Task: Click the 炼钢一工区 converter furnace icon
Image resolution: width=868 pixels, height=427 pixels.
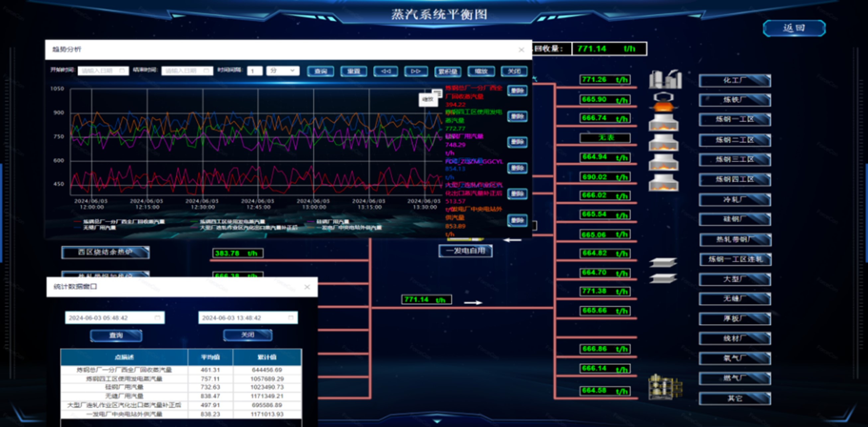Action: pos(663,122)
